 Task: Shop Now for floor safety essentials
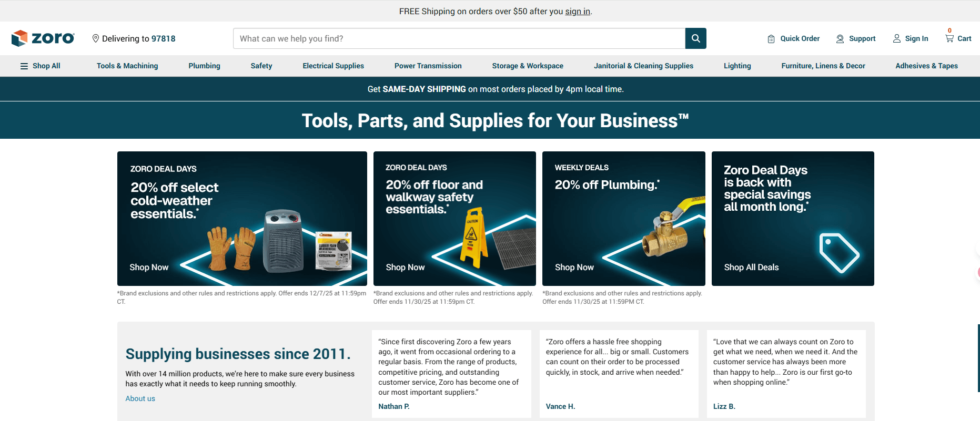pyautogui.click(x=405, y=267)
